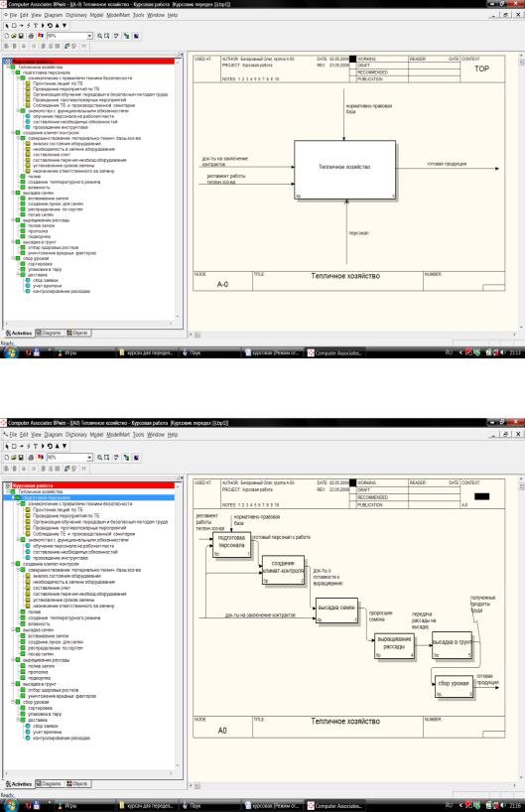The width and height of the screenshot is (525, 812).
Task: Click the colored palette icon in the A-0 toolbar
Action: click(x=41, y=36)
